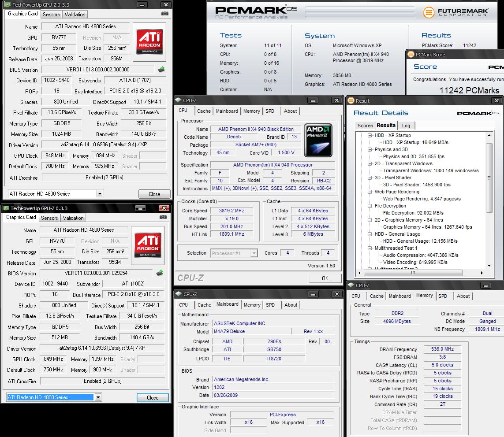Click CPU-Z title icon in CPU tab window
This screenshot has width=504, height=437.
click(178, 100)
